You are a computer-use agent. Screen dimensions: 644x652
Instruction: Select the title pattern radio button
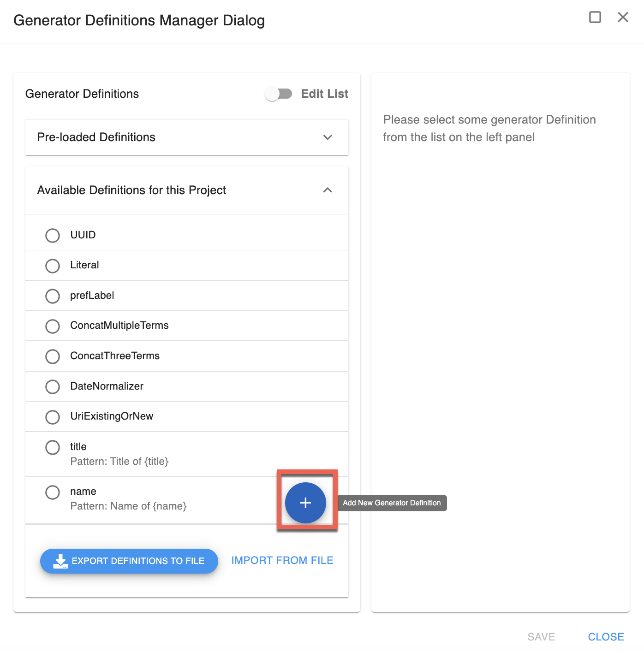(x=53, y=447)
